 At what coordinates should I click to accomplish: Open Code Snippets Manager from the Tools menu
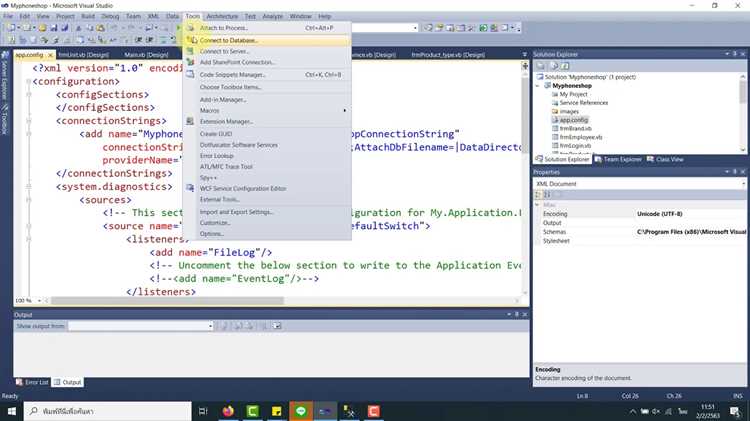(x=267, y=75)
